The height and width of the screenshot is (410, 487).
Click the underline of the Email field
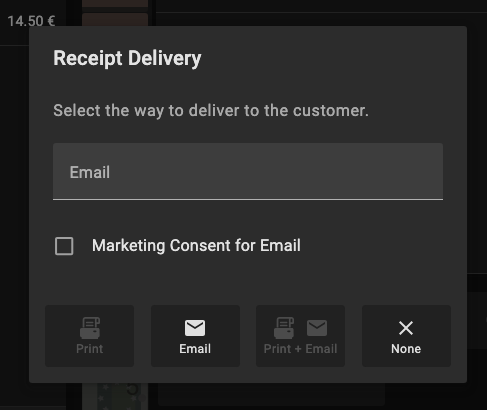[x=248, y=199]
